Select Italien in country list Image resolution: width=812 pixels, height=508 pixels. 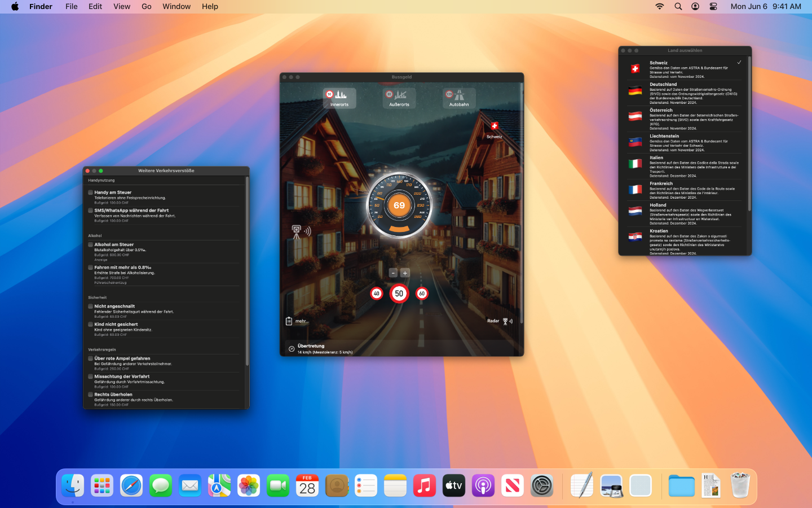coord(685,167)
